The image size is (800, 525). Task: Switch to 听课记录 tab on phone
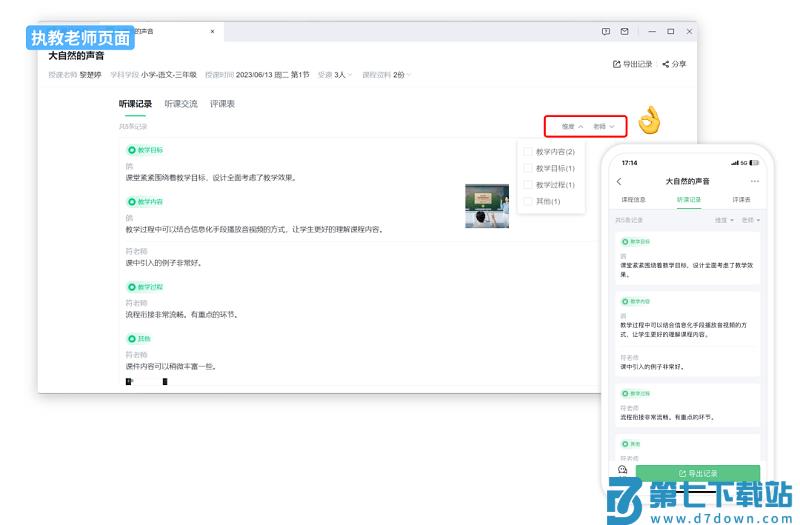(689, 200)
